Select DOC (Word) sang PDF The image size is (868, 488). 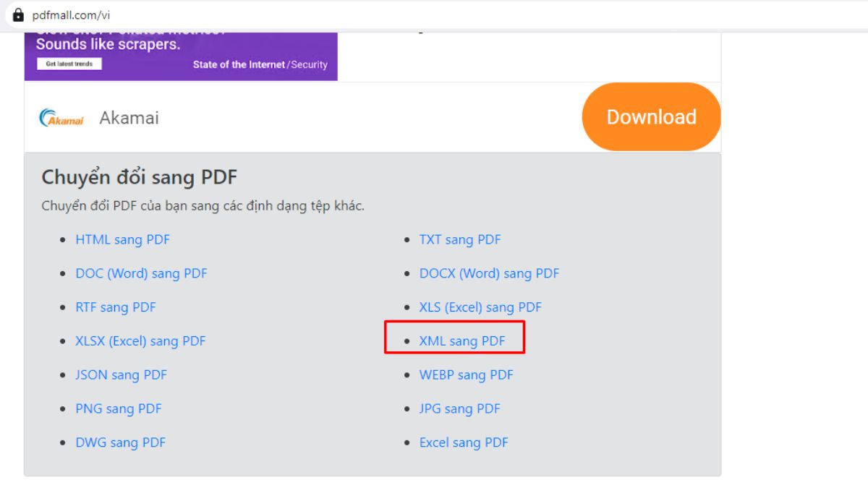141,273
